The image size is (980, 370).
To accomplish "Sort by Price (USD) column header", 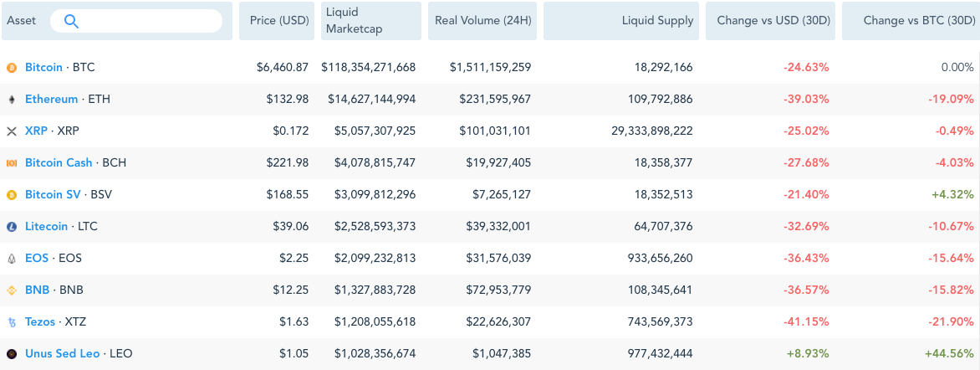I will 277,21.
